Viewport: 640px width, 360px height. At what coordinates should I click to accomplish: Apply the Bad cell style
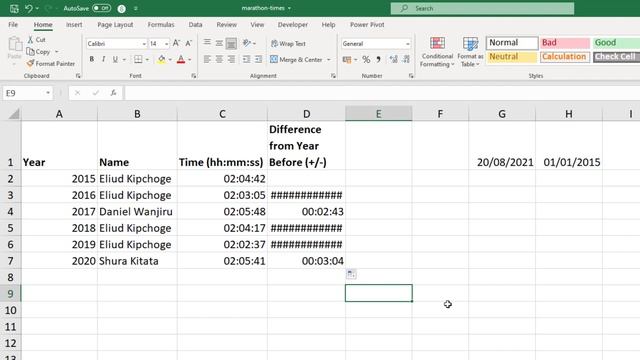point(565,42)
